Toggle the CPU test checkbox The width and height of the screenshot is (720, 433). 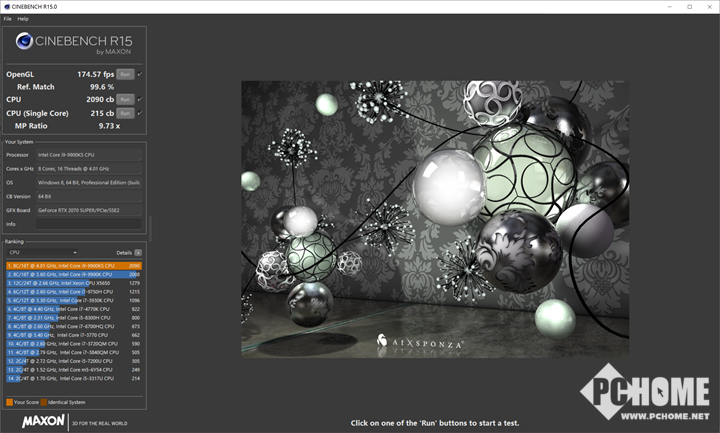pyautogui.click(x=140, y=99)
